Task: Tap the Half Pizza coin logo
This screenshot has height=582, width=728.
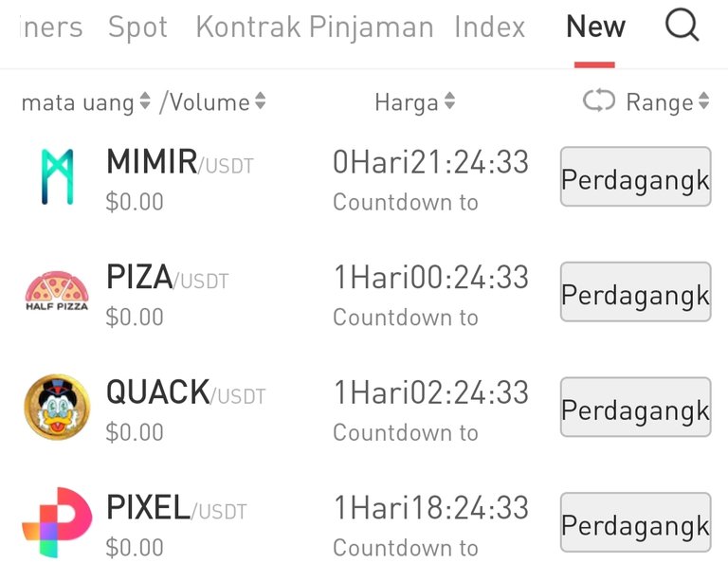Action: 57,291
